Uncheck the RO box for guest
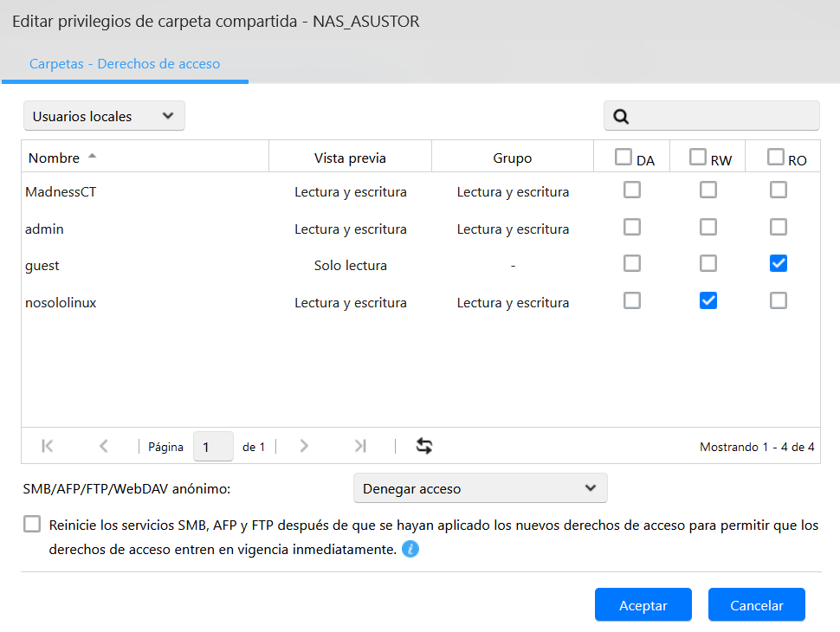 779,264
